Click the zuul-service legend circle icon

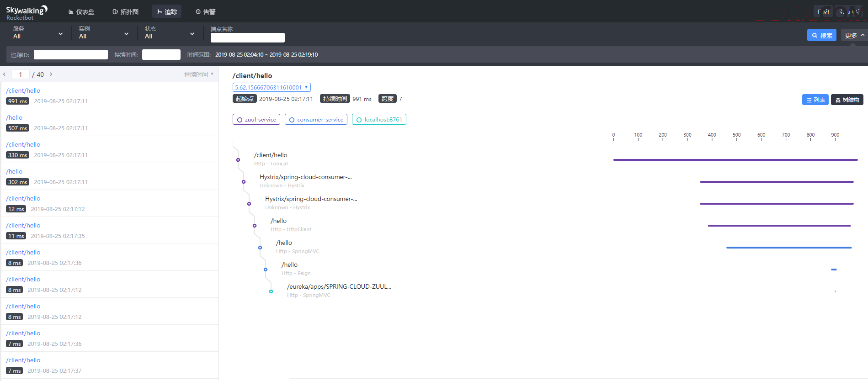point(240,120)
